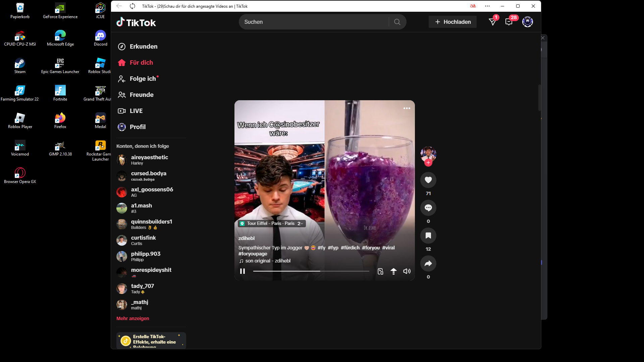Viewport: 644px width, 362px height.
Task: Click the #viral hashtag
Action: [x=388, y=248]
